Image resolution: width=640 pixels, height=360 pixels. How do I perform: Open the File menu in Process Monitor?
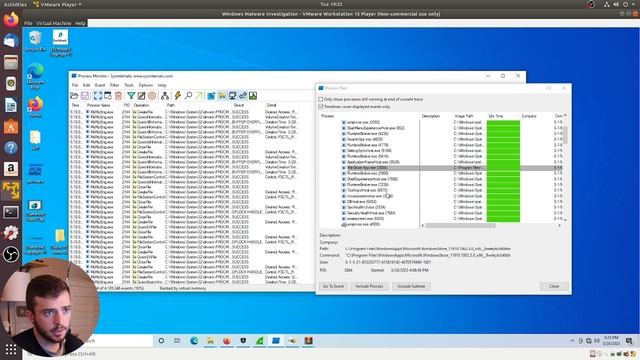click(75, 85)
